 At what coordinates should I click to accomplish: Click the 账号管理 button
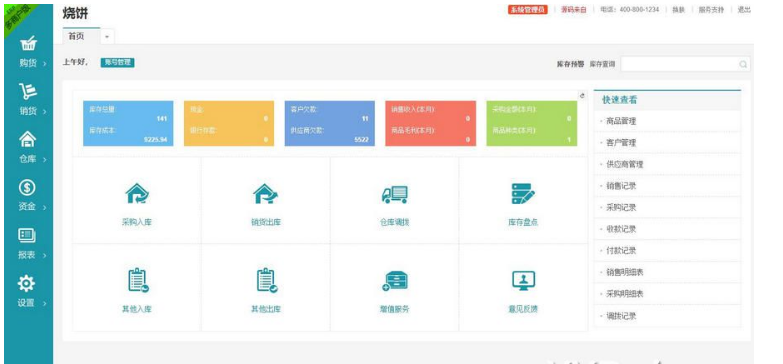click(117, 62)
